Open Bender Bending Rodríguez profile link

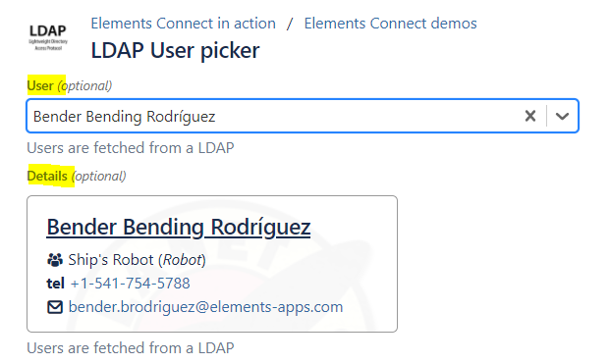(x=179, y=227)
